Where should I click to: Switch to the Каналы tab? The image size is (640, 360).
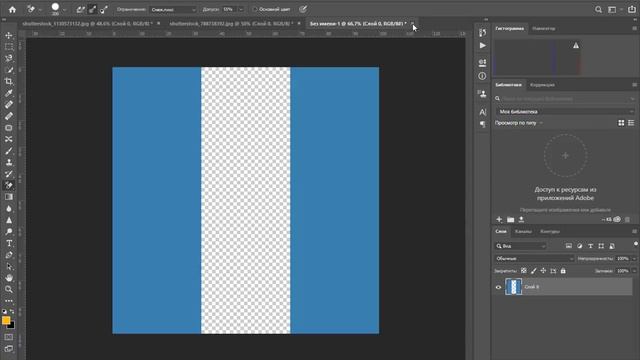523,231
